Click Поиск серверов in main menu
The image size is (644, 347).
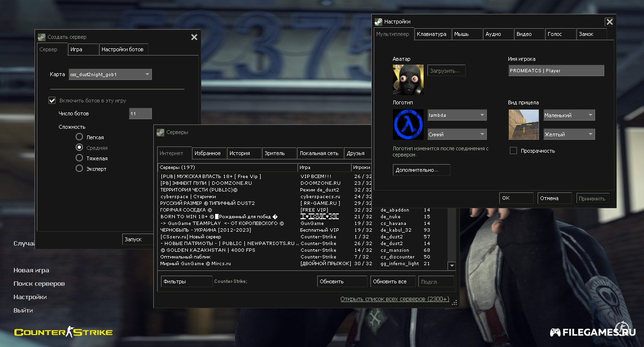pyautogui.click(x=39, y=284)
